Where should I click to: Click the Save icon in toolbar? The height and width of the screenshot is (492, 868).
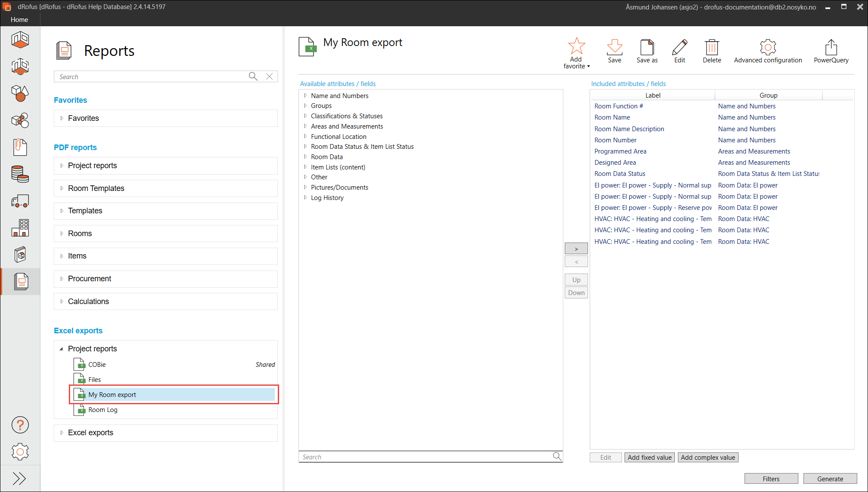tap(614, 47)
